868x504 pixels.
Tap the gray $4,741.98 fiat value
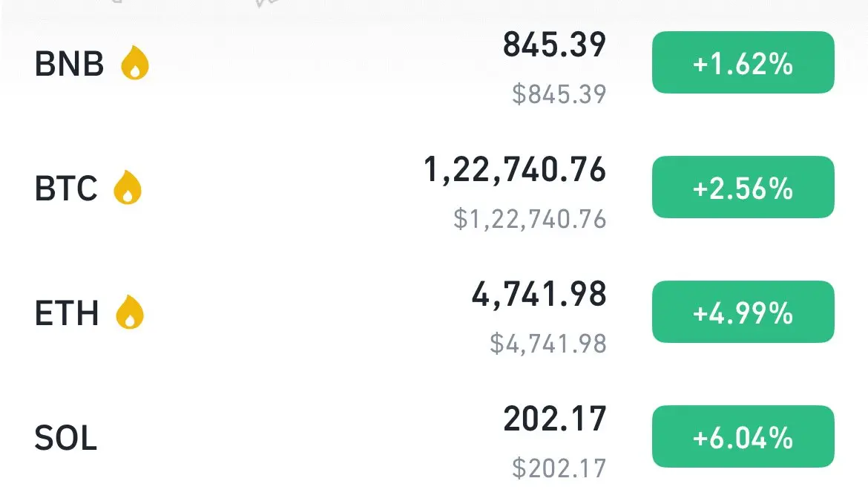pos(548,344)
